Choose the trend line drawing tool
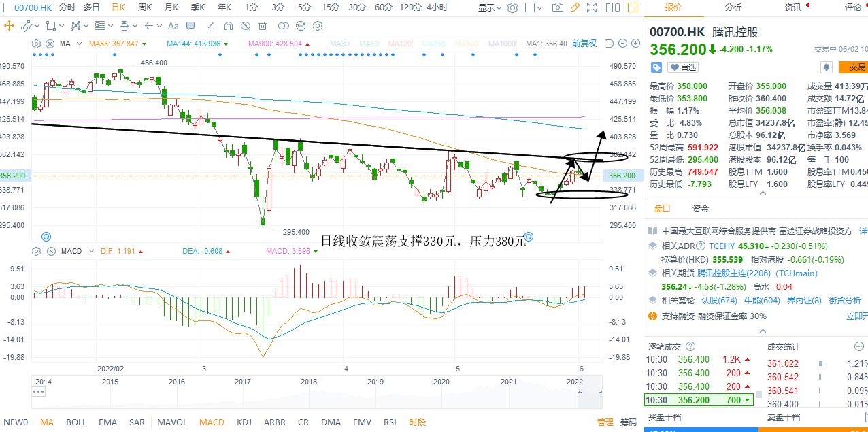This screenshot has width=868, height=432. coord(27,26)
